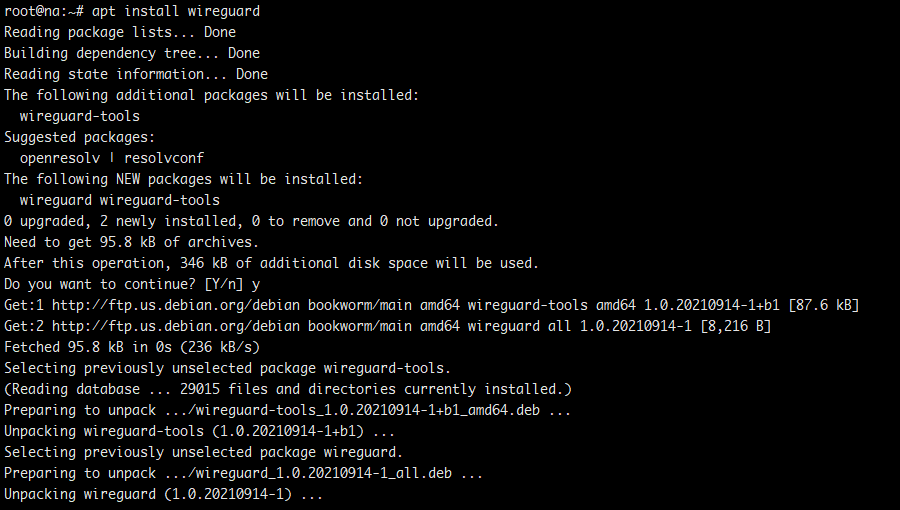Click the 'Need to get 95.8 kB' line

click(x=132, y=242)
